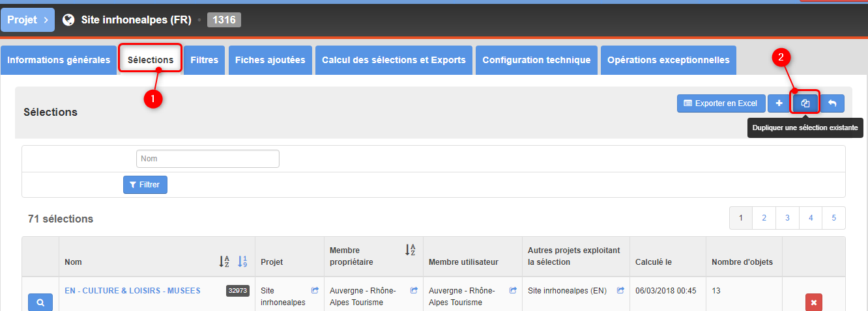This screenshot has width=868, height=311.
Task: Click the Nom filter input field
Action: tap(208, 159)
